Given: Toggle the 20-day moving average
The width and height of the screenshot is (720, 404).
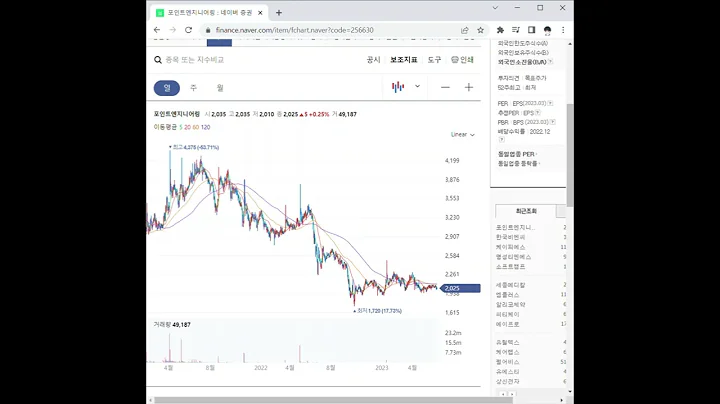Looking at the screenshot, I should click(x=187, y=127).
